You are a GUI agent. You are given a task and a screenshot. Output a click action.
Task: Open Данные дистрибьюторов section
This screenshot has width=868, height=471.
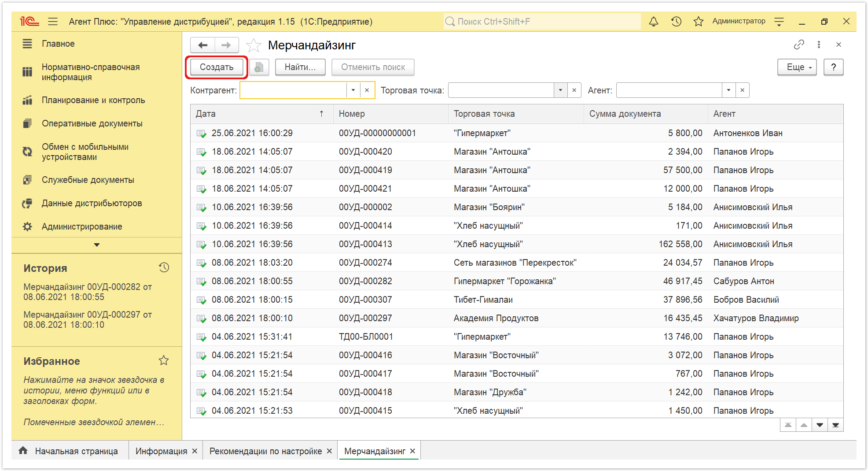92,203
